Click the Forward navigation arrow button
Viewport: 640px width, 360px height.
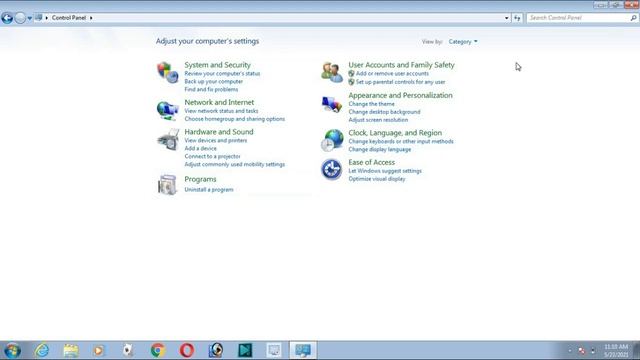click(20, 18)
